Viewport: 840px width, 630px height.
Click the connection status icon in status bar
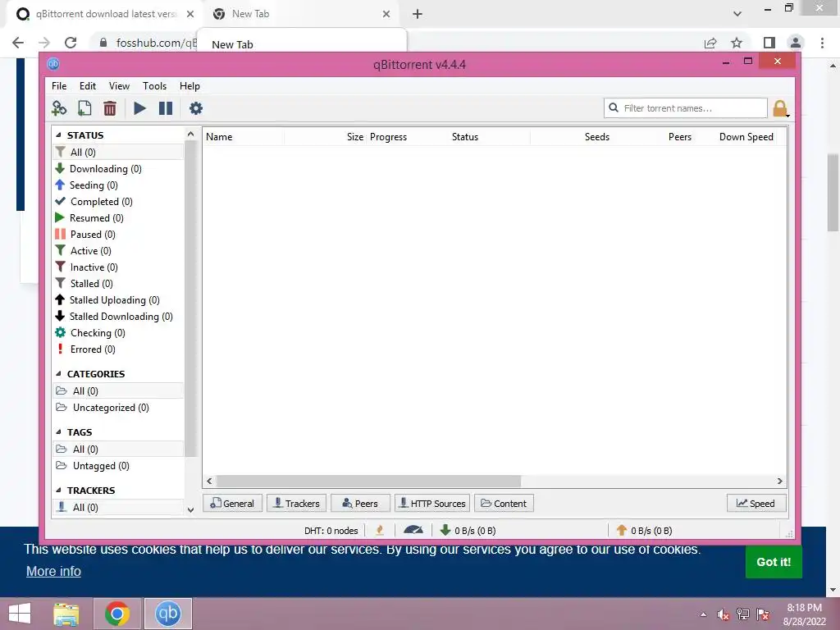click(x=380, y=531)
